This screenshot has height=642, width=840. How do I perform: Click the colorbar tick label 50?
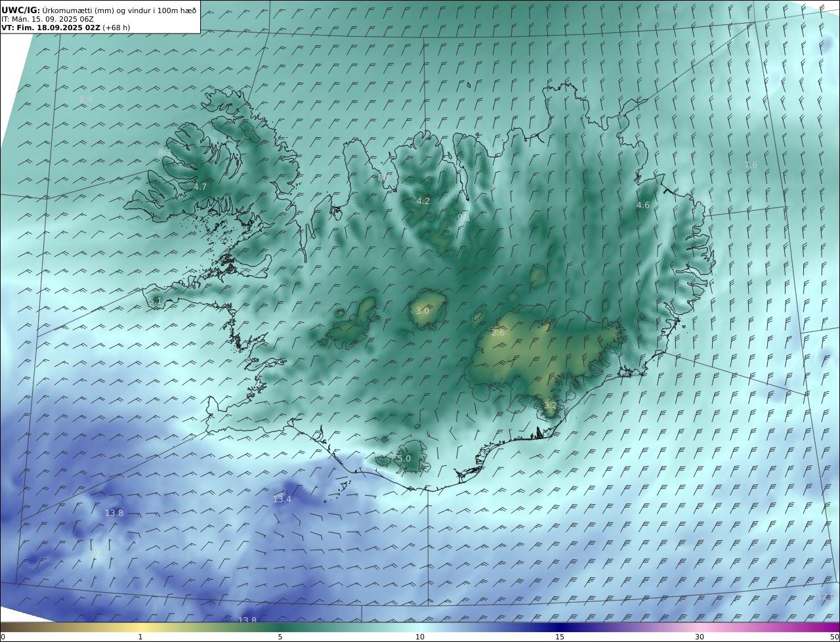[834, 637]
